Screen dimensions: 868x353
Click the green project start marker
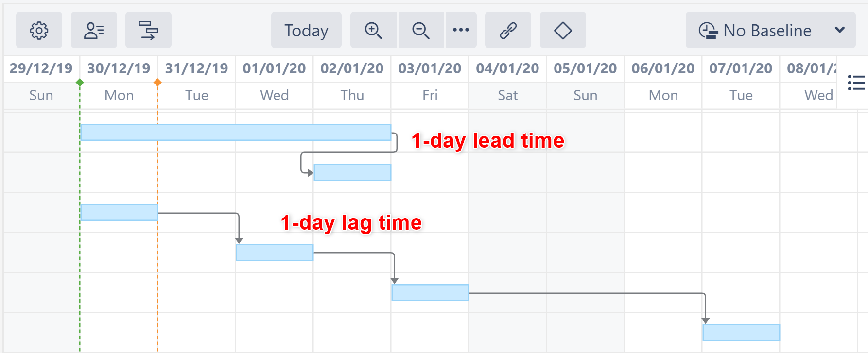click(80, 83)
